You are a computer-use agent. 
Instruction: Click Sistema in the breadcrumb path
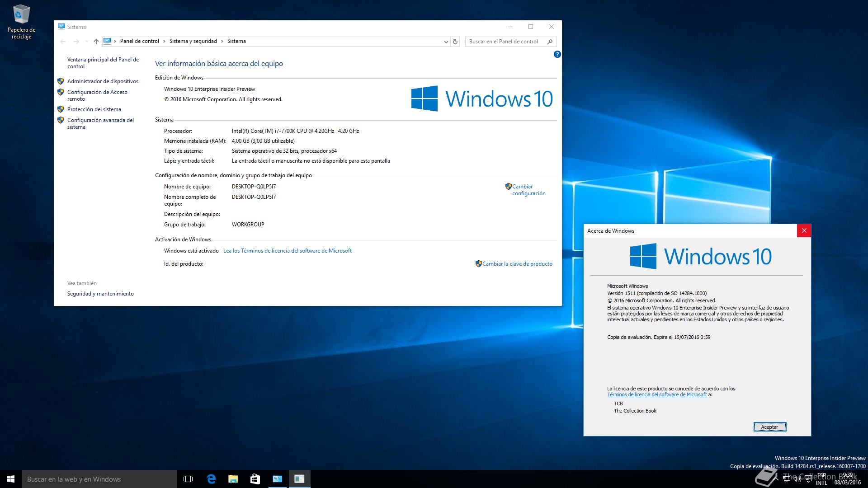click(x=236, y=41)
